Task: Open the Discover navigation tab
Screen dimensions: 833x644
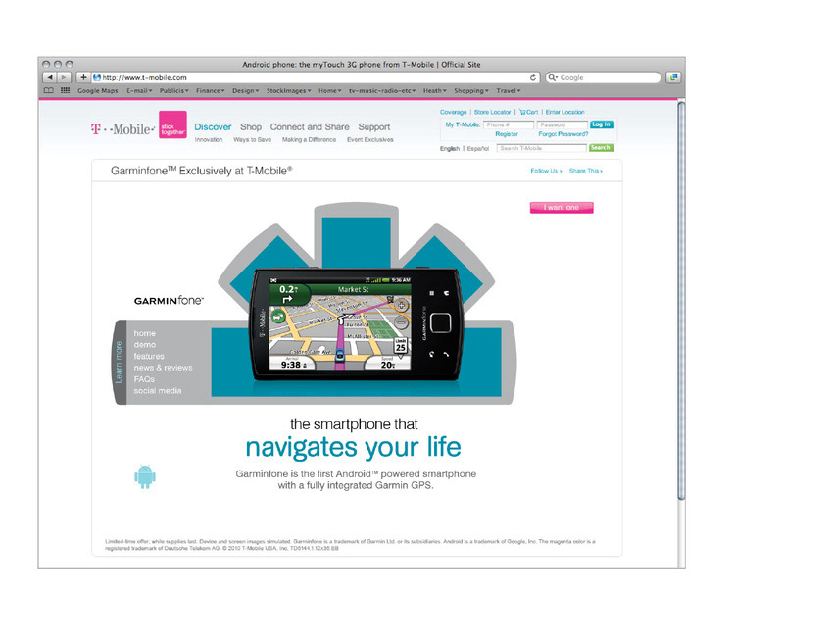Action: click(213, 127)
